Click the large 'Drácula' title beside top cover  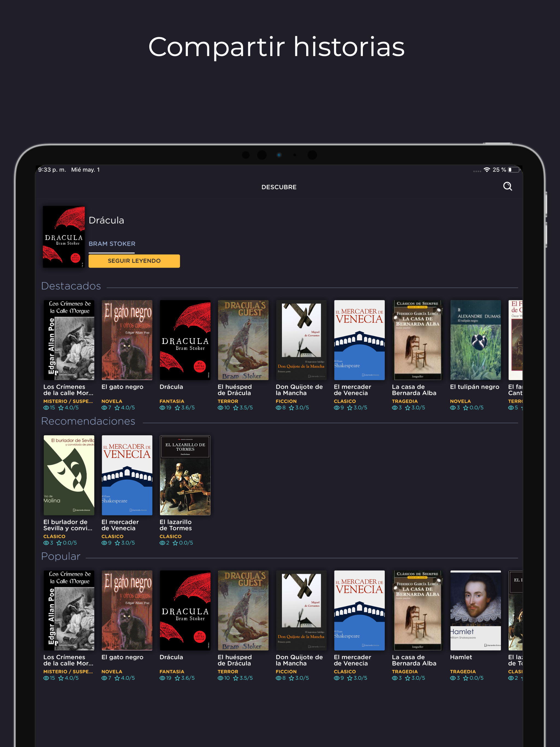click(x=106, y=220)
